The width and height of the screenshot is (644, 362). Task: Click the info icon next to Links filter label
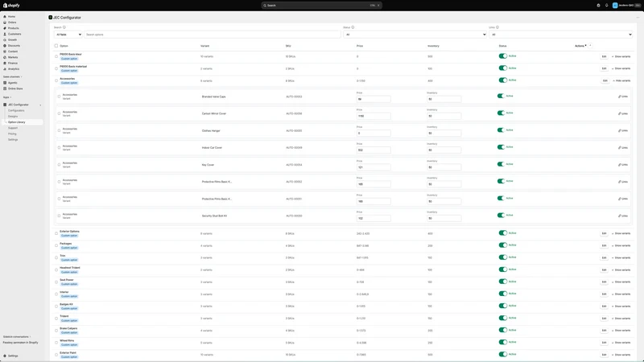(x=497, y=27)
